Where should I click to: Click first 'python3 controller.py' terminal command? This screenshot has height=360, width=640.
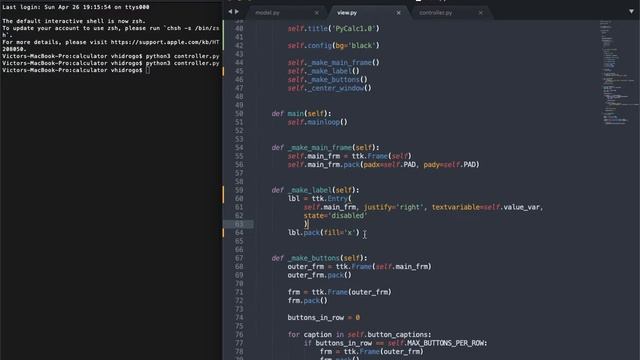pyautogui.click(x=182, y=56)
